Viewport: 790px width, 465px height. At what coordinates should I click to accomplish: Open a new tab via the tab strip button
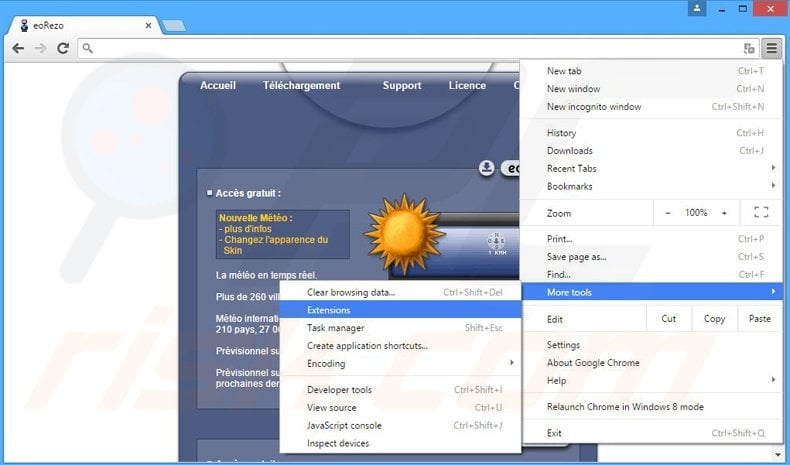(x=174, y=25)
